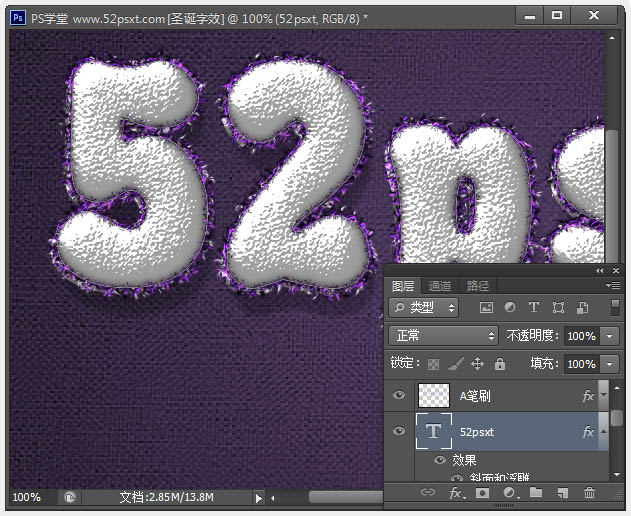Screen dimensions: 631x516
Task: Collapse effects list on 52psxt layer
Action: click(603, 431)
